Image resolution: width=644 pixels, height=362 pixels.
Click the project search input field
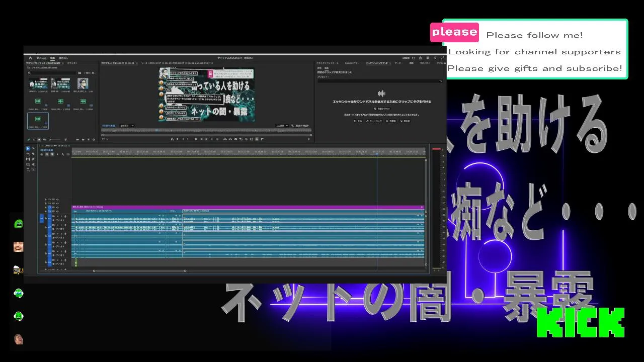click(53, 73)
